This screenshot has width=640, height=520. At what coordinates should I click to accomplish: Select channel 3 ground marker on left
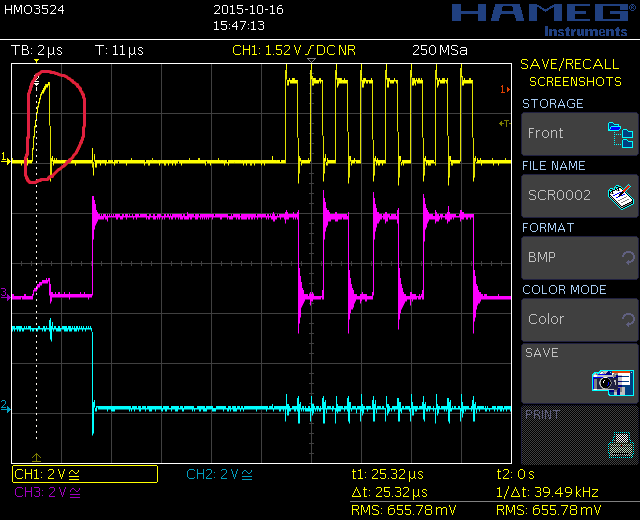coord(6,294)
